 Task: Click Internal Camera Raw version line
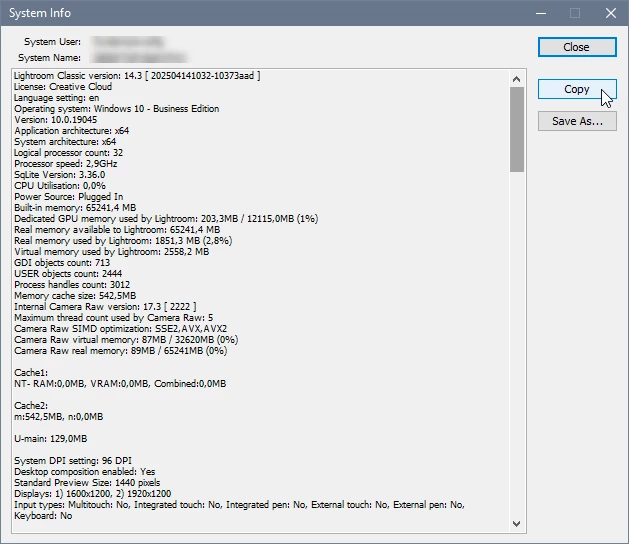(x=105, y=307)
